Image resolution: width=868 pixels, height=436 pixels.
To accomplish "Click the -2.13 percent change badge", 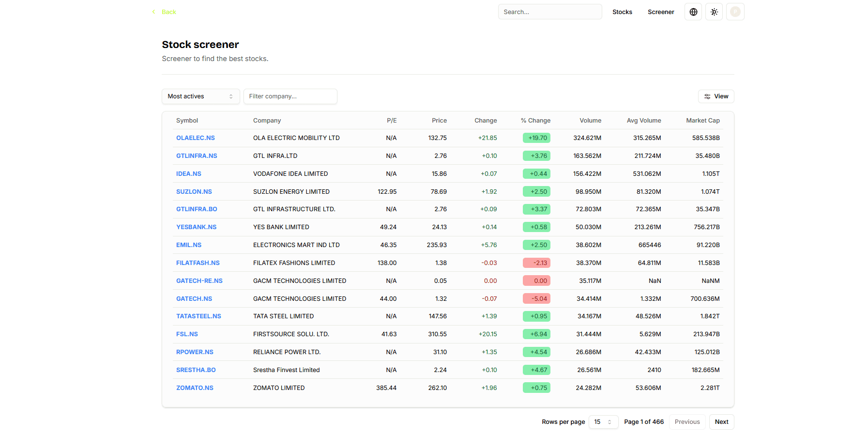I will point(536,263).
